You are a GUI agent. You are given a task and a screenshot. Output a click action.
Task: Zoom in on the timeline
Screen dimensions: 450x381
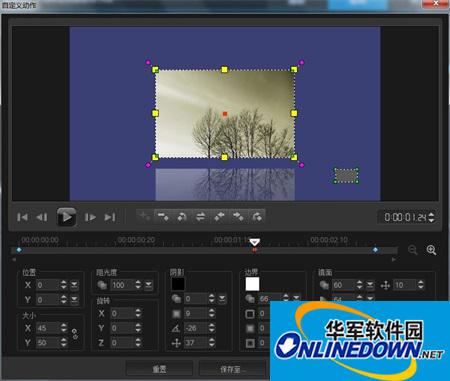coord(431,250)
